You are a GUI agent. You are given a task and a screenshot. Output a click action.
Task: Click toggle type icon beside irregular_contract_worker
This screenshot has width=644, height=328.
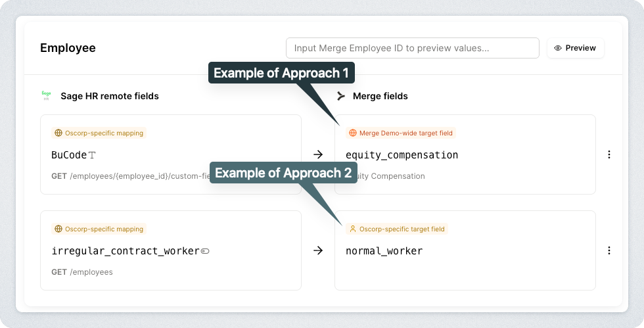(205, 251)
